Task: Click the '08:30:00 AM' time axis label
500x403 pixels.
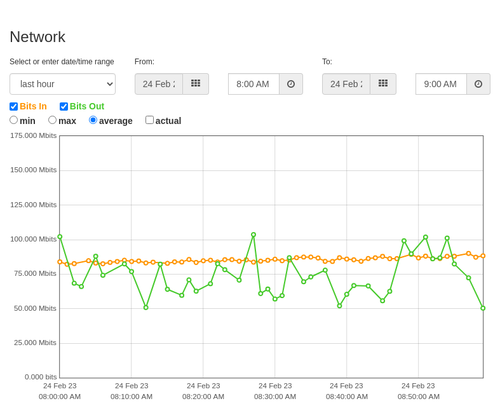Action: (275, 397)
